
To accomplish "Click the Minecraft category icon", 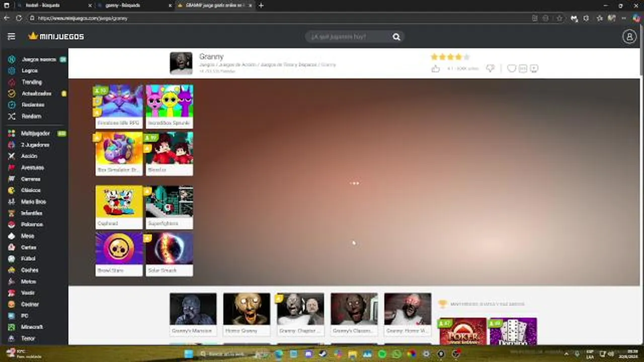I will [11, 327].
